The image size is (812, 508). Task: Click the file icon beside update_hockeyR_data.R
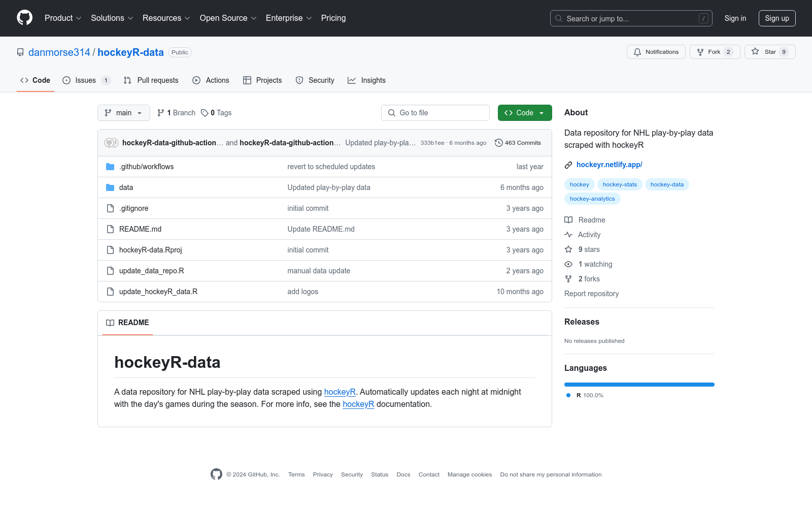point(110,292)
